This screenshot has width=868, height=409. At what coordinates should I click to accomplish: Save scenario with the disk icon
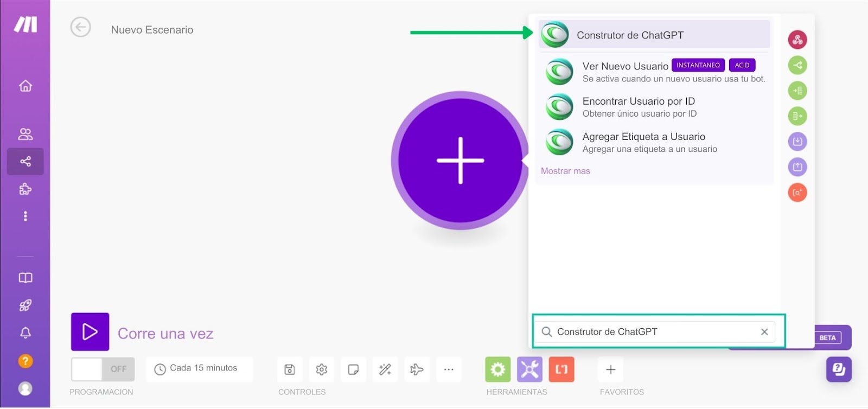[x=290, y=369]
